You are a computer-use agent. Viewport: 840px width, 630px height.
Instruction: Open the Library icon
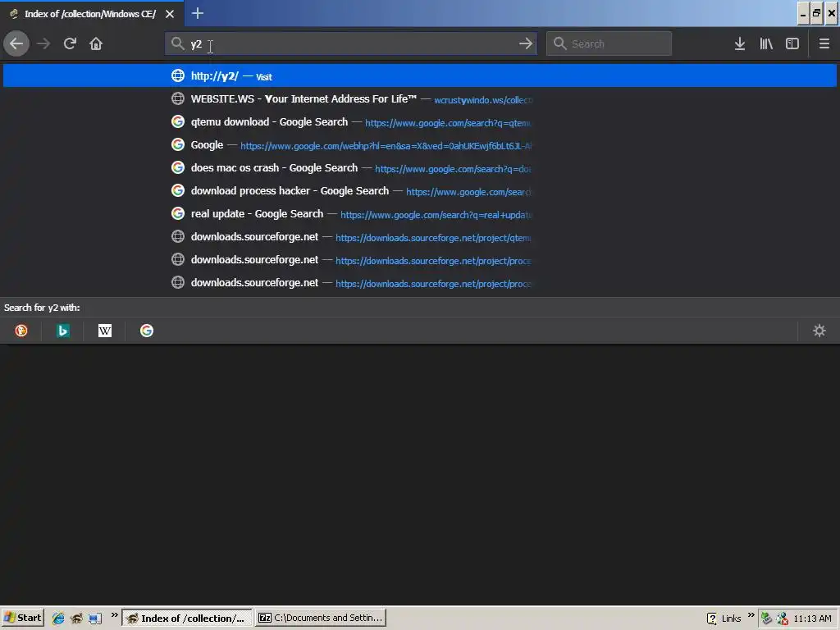pos(766,43)
